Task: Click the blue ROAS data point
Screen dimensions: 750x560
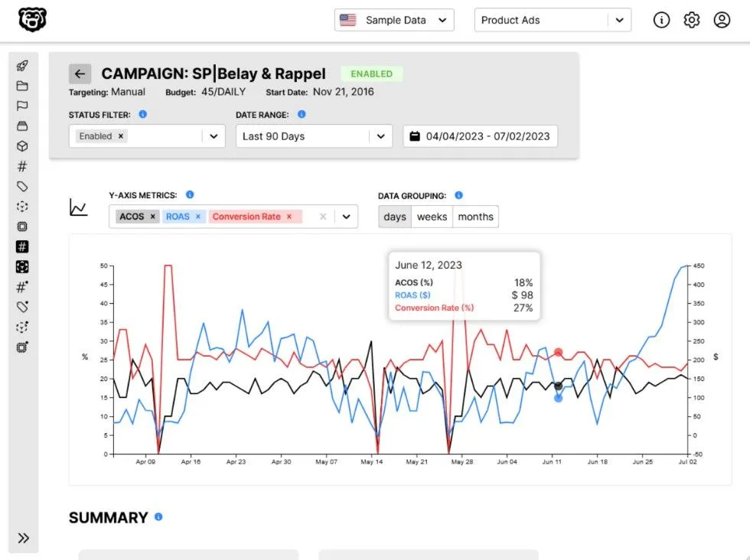Action: point(558,398)
